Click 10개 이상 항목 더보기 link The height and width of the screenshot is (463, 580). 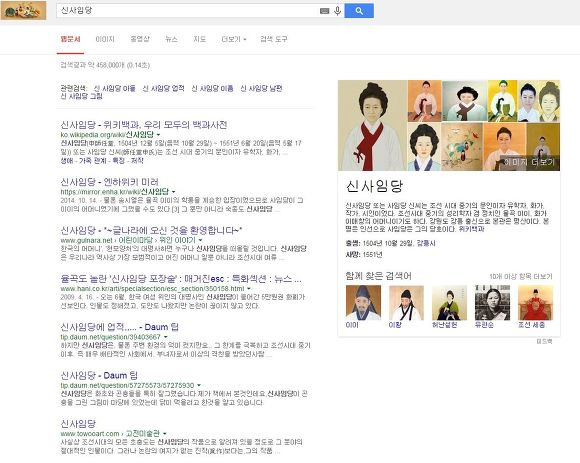coord(521,277)
